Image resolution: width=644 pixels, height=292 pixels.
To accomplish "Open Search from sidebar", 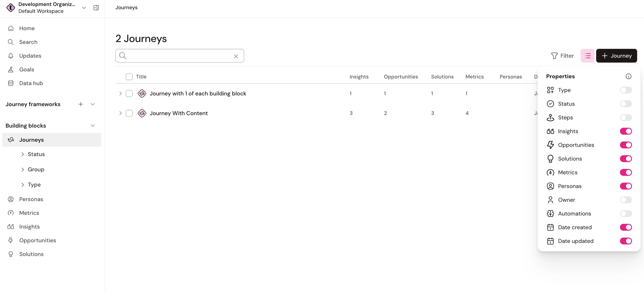I will coord(28,42).
